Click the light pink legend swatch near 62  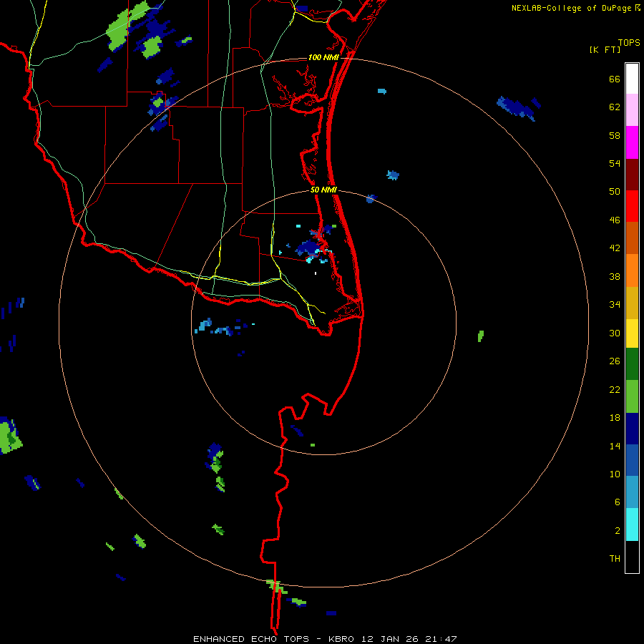pyautogui.click(x=632, y=109)
